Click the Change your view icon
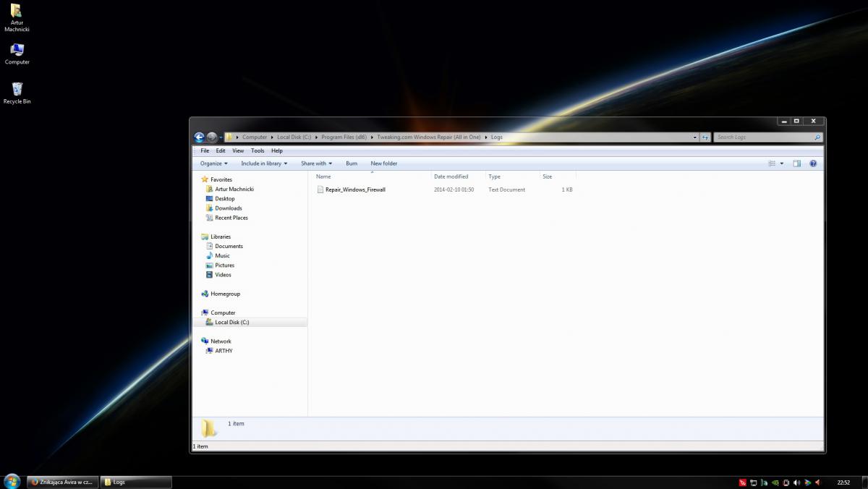The image size is (868, 489). (772, 163)
